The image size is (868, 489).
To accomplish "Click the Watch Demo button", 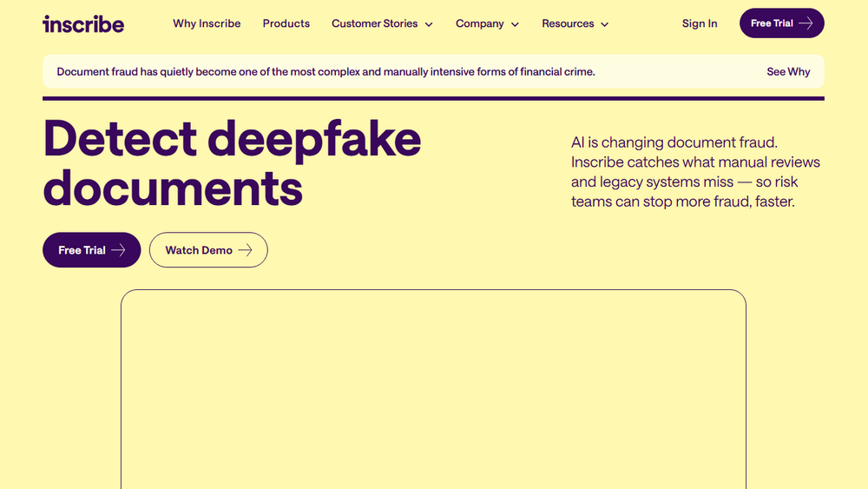I will click(208, 250).
